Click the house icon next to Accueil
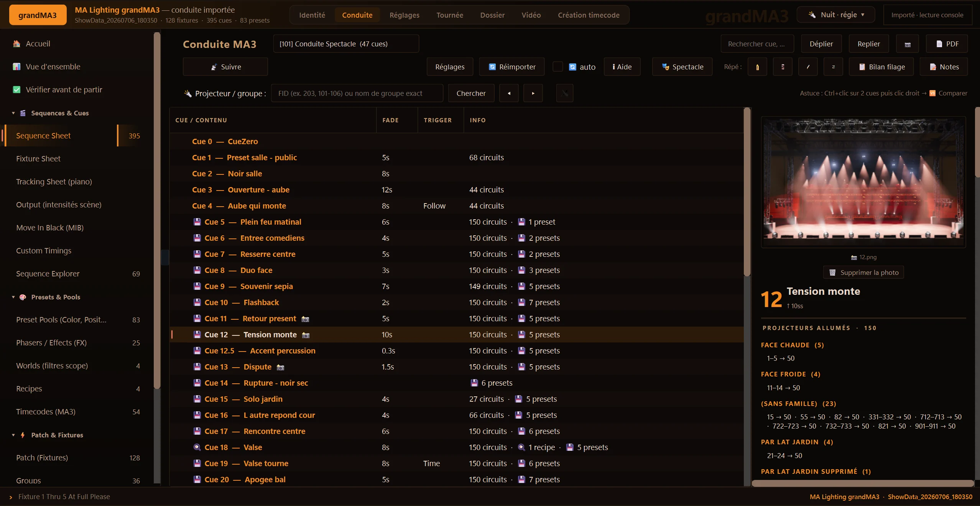The image size is (980, 506). pos(16,44)
